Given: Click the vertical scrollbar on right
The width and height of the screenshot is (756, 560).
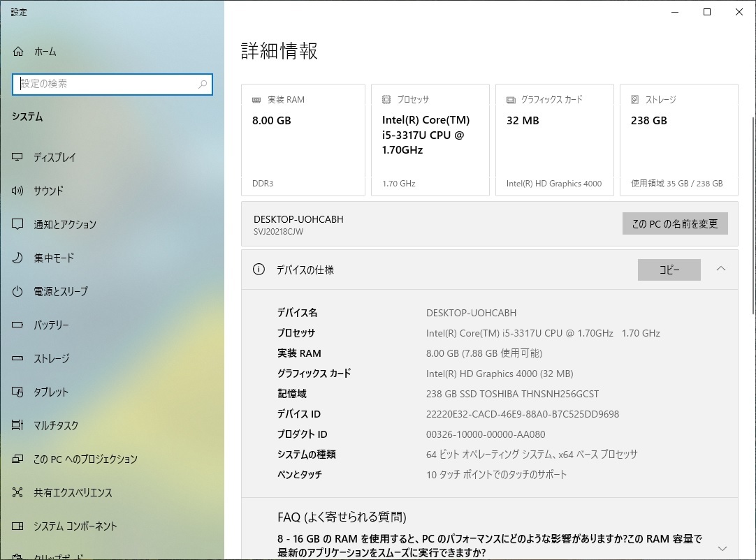Looking at the screenshot, I should (753, 216).
